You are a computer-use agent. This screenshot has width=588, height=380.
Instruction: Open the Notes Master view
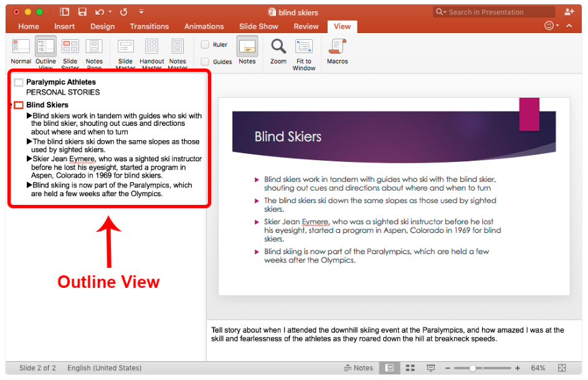pyautogui.click(x=178, y=50)
